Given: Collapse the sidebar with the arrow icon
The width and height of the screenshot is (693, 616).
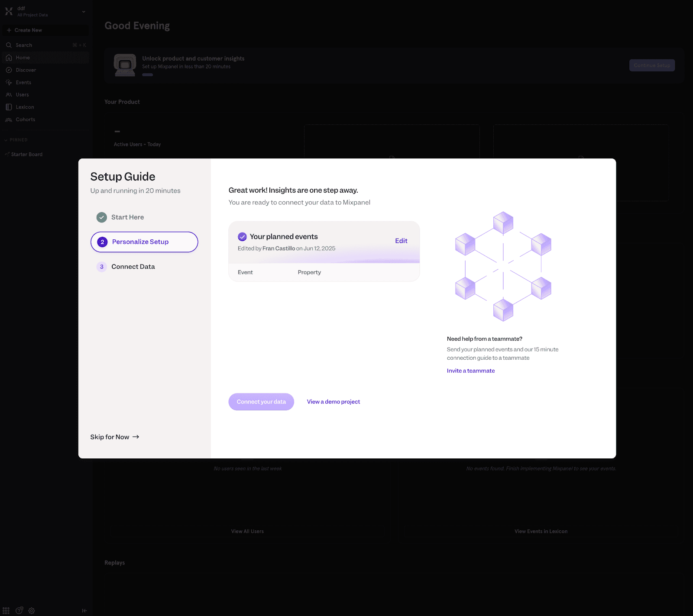Looking at the screenshot, I should (x=84, y=611).
